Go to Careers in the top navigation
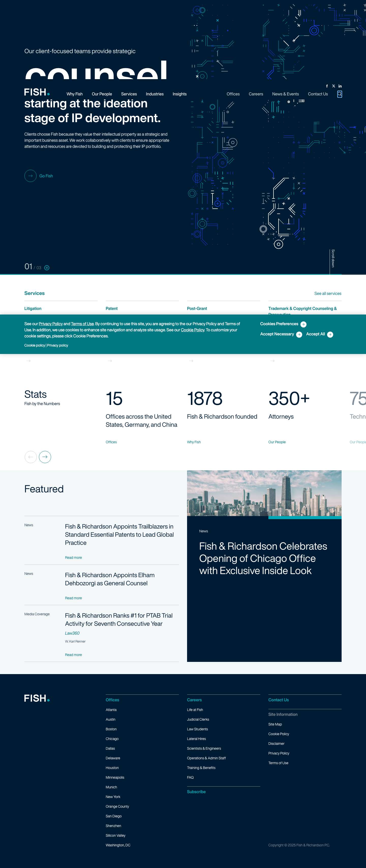This screenshot has width=366, height=868. click(256, 94)
